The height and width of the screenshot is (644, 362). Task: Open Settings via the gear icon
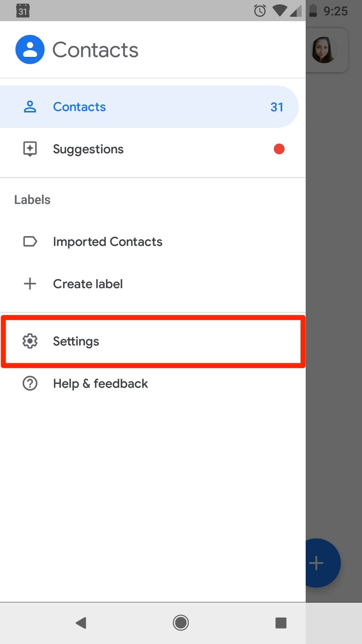pos(30,341)
